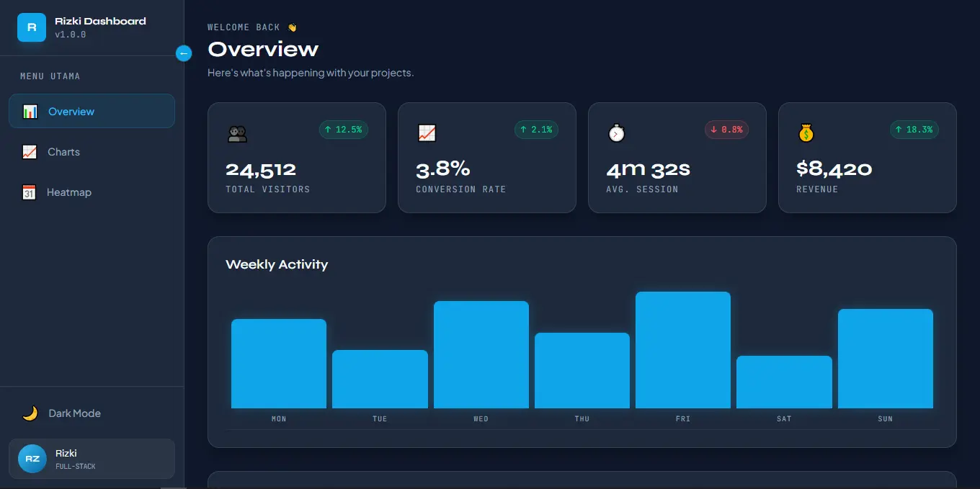This screenshot has height=489, width=980.
Task: Click the money bag icon in Revenue card
Action: click(x=806, y=133)
